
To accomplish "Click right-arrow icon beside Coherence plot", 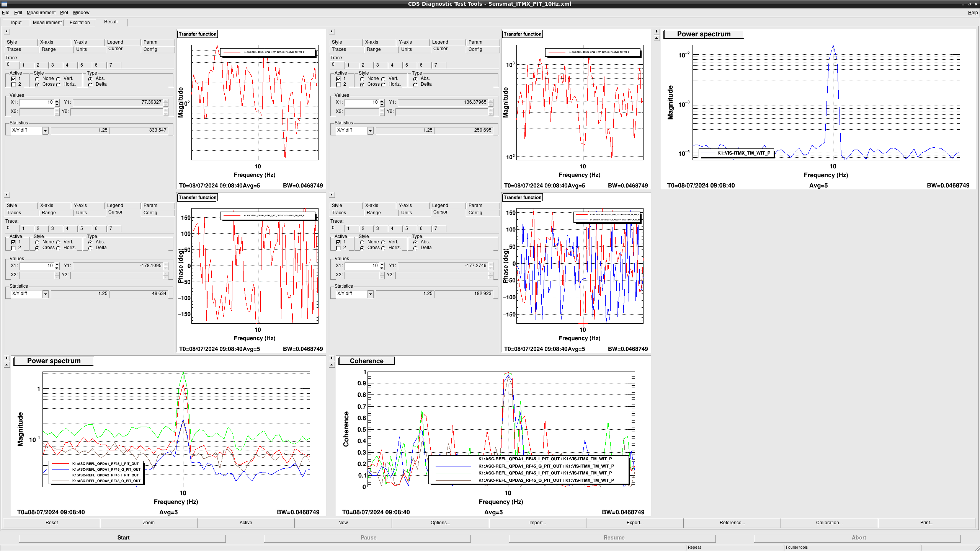I will [332, 358].
